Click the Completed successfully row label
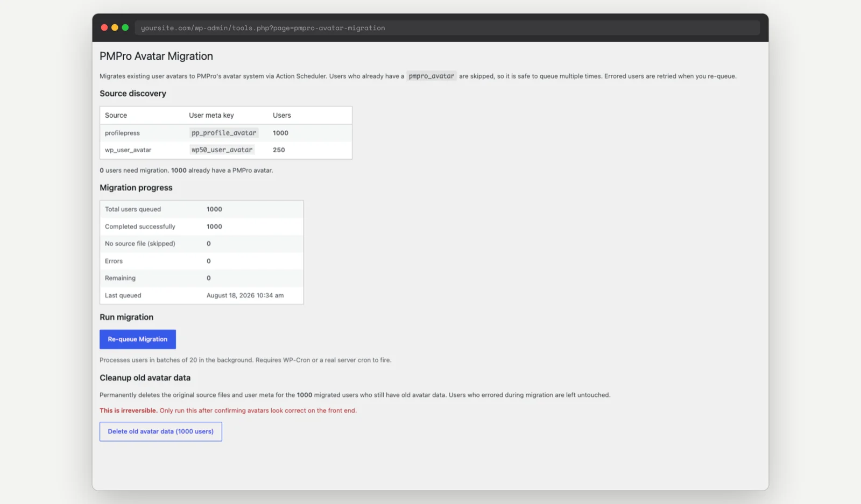Image resolution: width=861 pixels, height=504 pixels. pyautogui.click(x=140, y=226)
